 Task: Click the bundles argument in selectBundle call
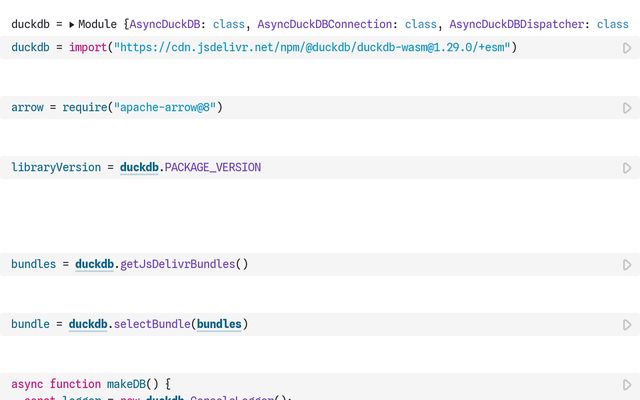click(218, 324)
